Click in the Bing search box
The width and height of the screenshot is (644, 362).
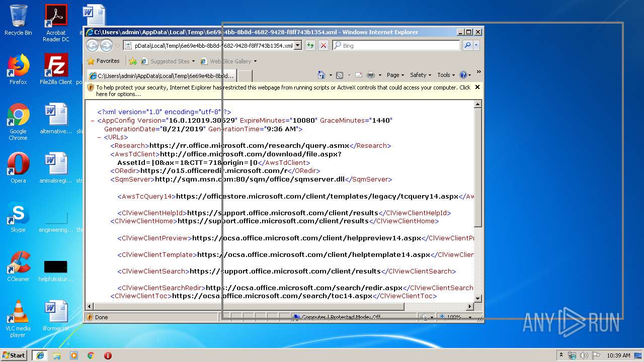pos(396,46)
